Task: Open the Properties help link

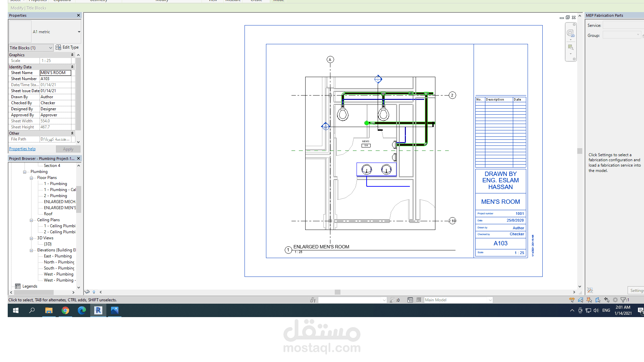Action: pos(22,149)
